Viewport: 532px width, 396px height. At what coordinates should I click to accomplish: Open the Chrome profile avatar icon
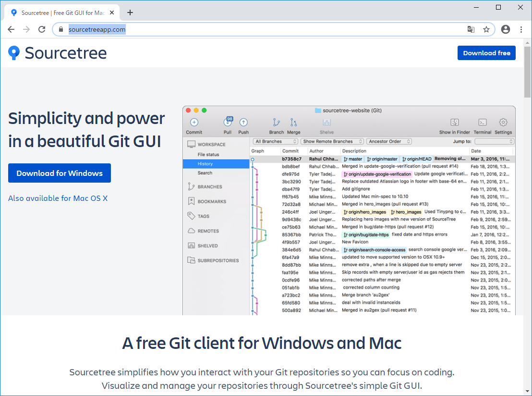[506, 29]
